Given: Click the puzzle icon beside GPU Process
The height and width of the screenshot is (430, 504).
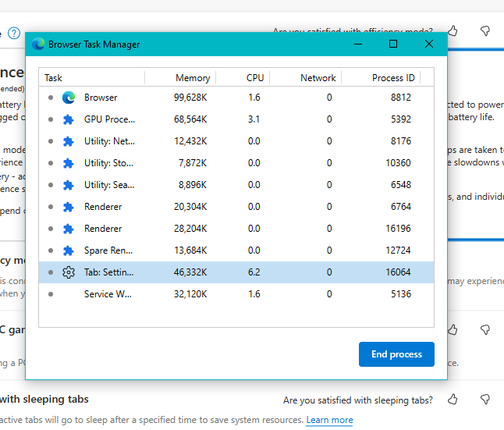Looking at the screenshot, I should (68, 119).
